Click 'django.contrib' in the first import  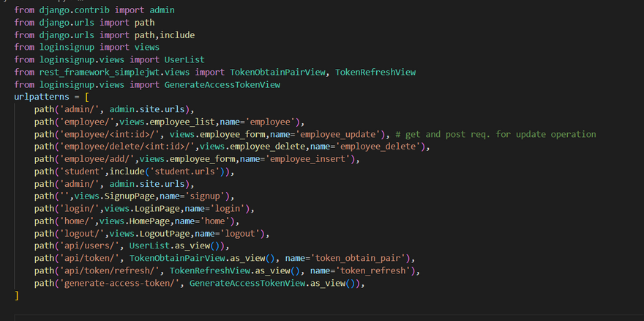click(75, 10)
